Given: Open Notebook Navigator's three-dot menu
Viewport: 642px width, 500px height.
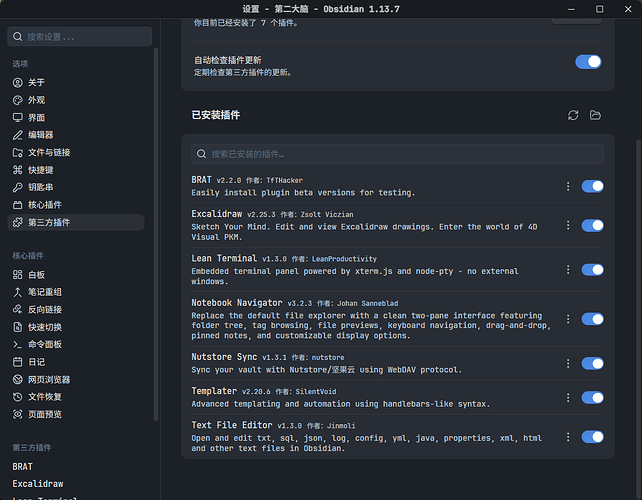Looking at the screenshot, I should [568, 319].
